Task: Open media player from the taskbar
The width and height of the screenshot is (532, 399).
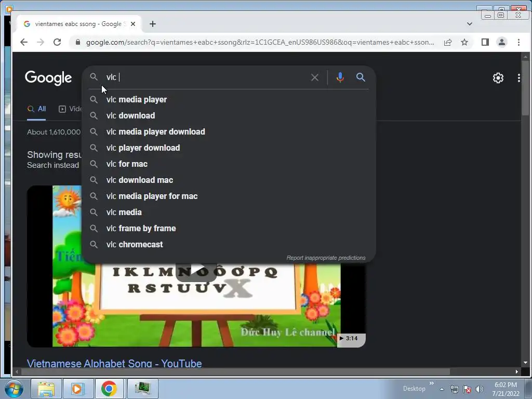Action: coord(77,389)
